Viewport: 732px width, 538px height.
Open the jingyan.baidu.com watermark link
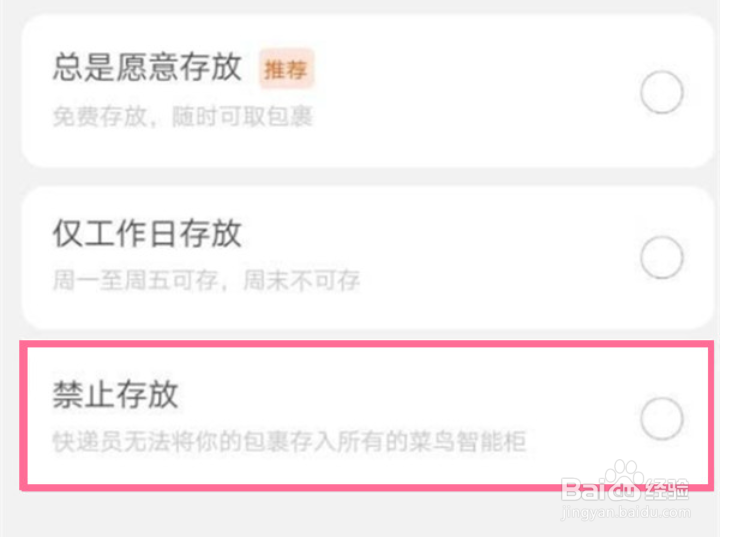[x=626, y=512]
